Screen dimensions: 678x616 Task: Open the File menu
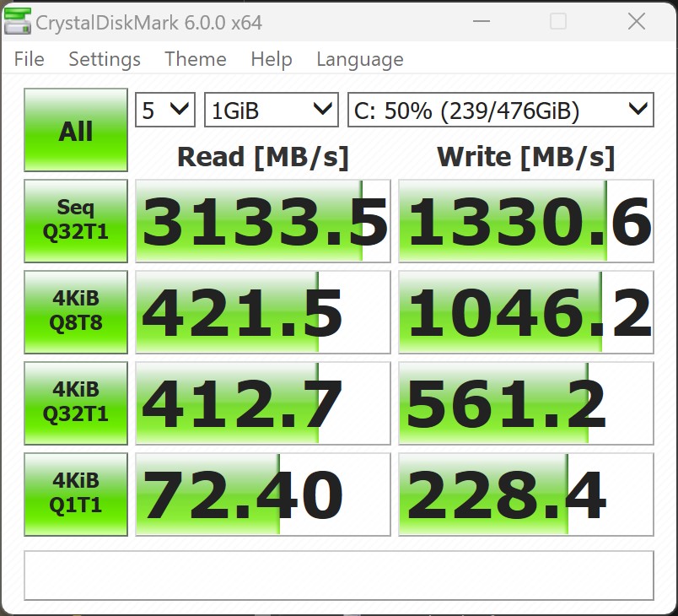(29, 59)
